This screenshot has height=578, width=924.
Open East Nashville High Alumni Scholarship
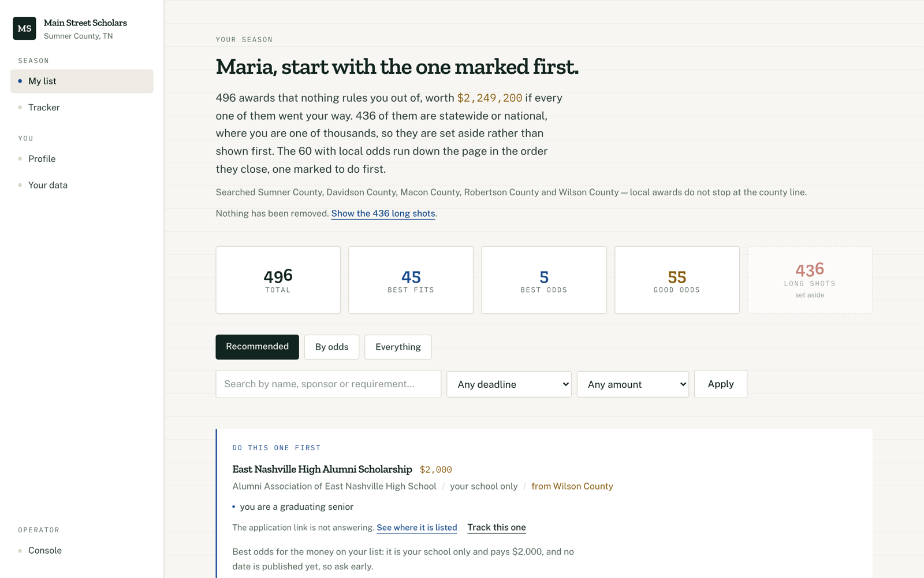tap(322, 469)
